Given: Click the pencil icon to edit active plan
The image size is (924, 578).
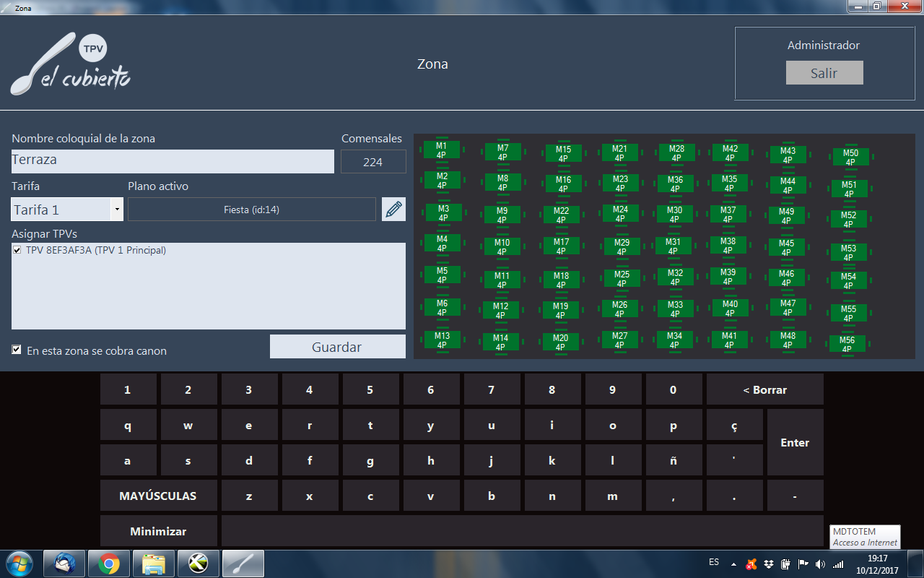Looking at the screenshot, I should 393,210.
